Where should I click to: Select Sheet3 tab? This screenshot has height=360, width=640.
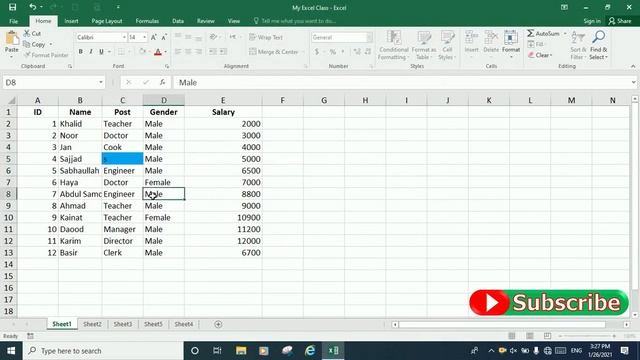(122, 324)
